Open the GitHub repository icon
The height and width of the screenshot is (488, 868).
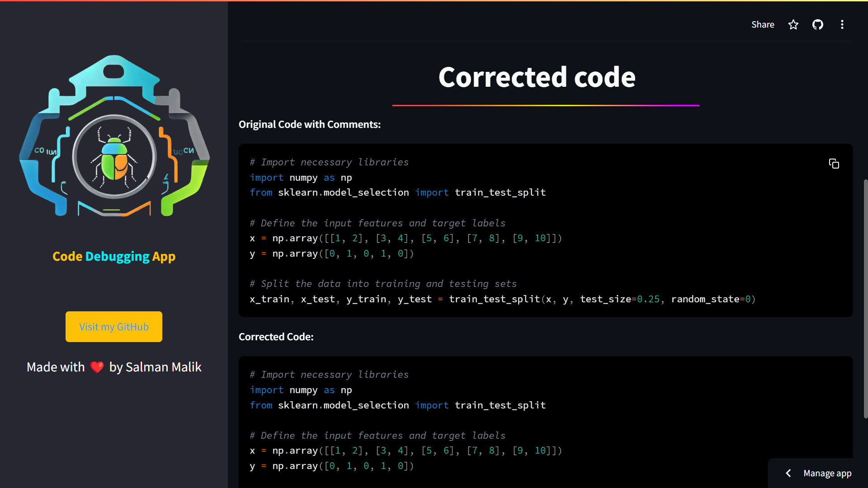pos(818,24)
